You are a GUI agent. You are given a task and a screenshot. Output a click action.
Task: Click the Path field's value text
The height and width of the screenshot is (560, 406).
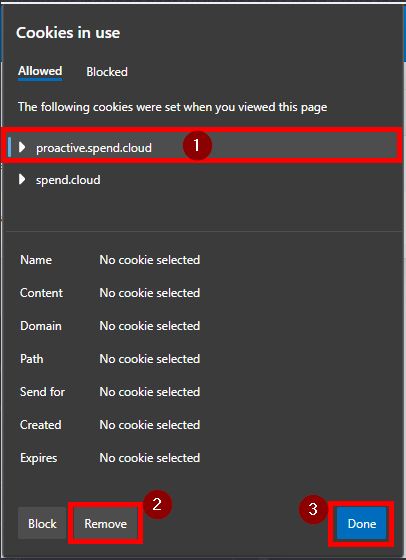click(150, 359)
